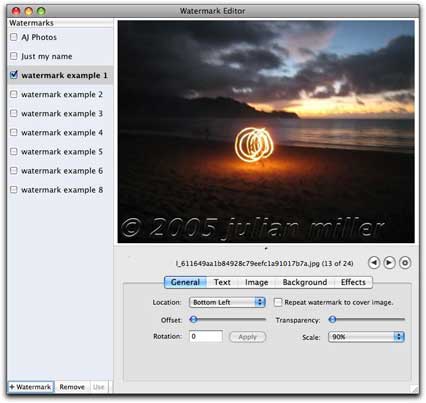This screenshot has height=403, width=426.
Task: Open the Effects tab
Action: [353, 282]
